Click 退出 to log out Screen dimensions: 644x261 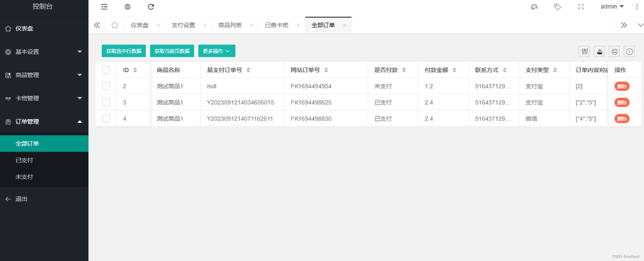[x=44, y=199]
